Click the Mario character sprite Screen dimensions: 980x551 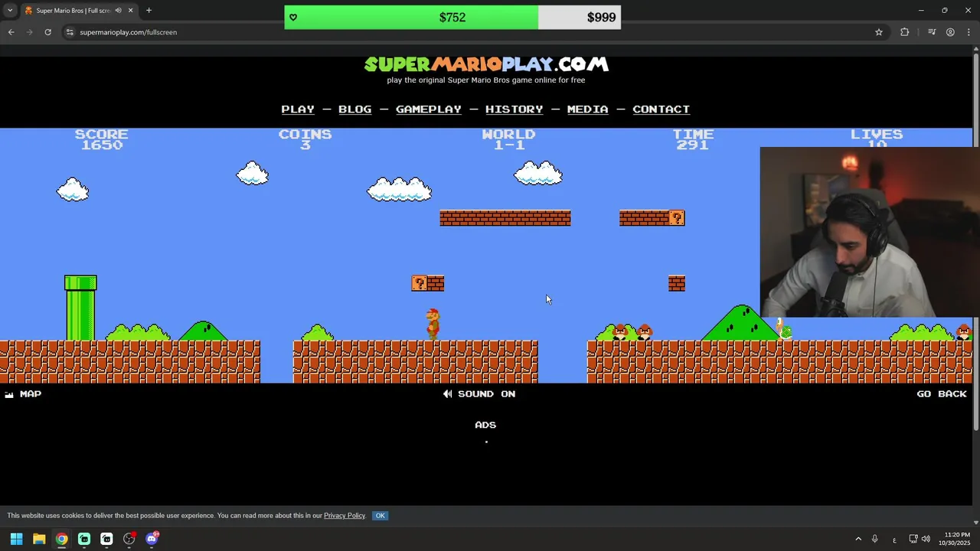tap(433, 324)
